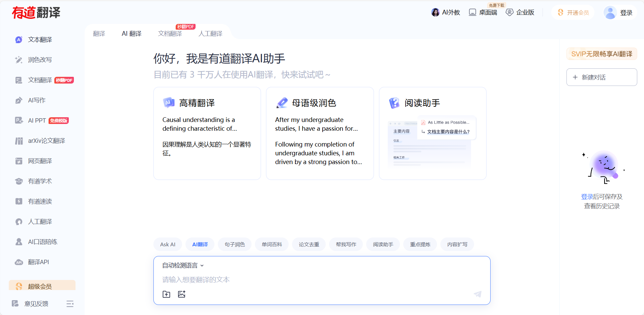The width and height of the screenshot is (644, 315).
Task: Click 超级会员 in sidebar
Action: pos(42,285)
